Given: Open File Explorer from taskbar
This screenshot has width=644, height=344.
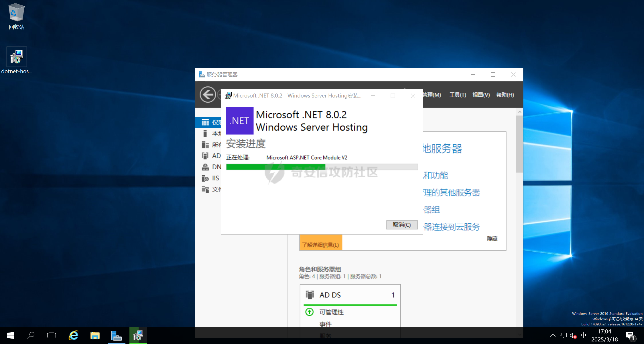Looking at the screenshot, I should click(95, 335).
